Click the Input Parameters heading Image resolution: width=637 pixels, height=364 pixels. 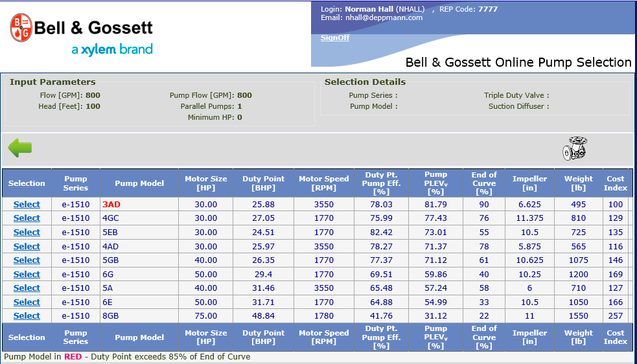[x=52, y=82]
